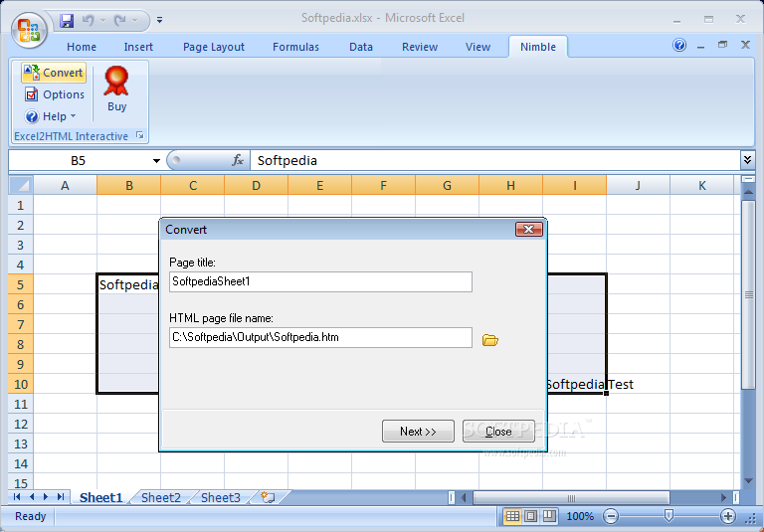The image size is (764, 532).
Task: Click the Zoom Out minus button
Action: coord(611,516)
